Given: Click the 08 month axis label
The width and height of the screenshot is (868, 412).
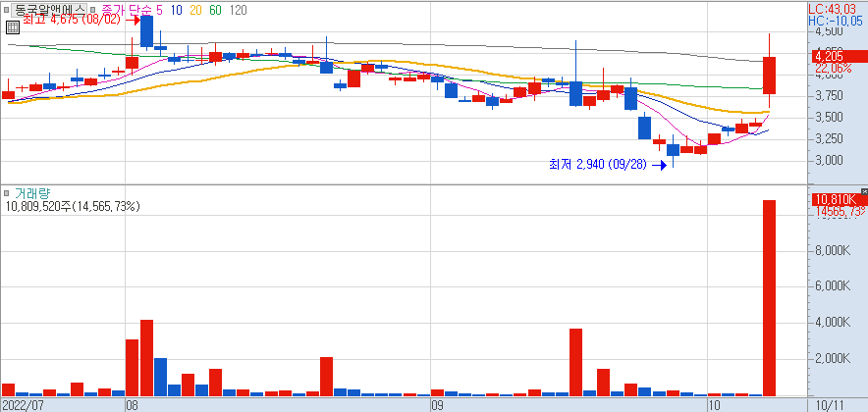Looking at the screenshot, I should coord(132,405).
